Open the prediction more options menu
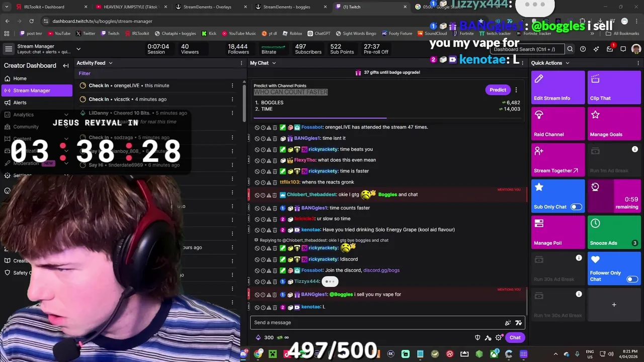 click(x=516, y=90)
